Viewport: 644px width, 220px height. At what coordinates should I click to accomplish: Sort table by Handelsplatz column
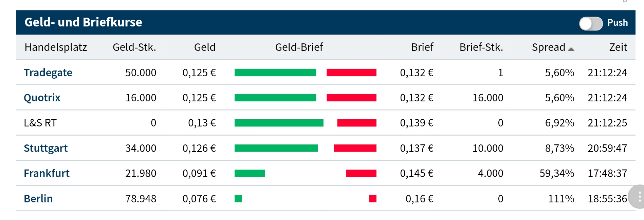tap(56, 47)
